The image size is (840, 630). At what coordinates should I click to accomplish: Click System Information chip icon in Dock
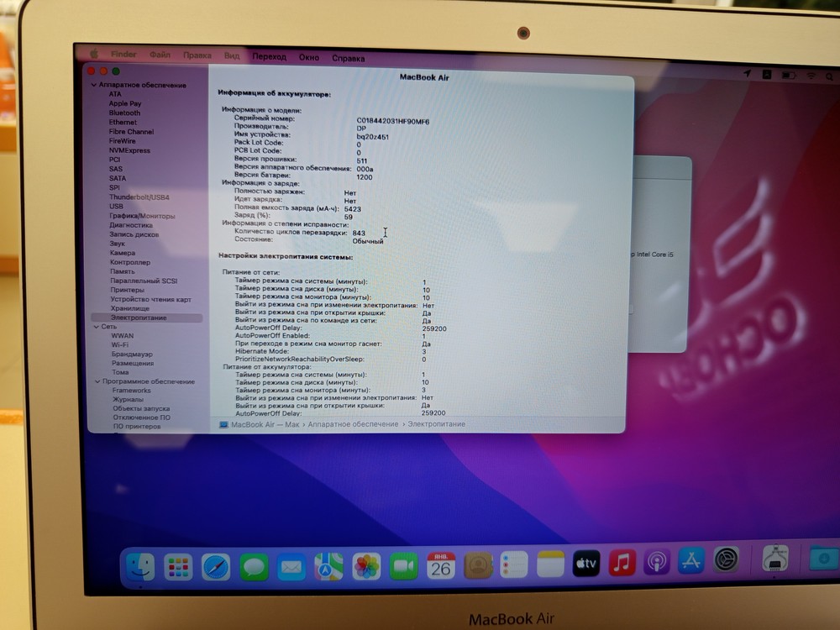click(x=775, y=559)
